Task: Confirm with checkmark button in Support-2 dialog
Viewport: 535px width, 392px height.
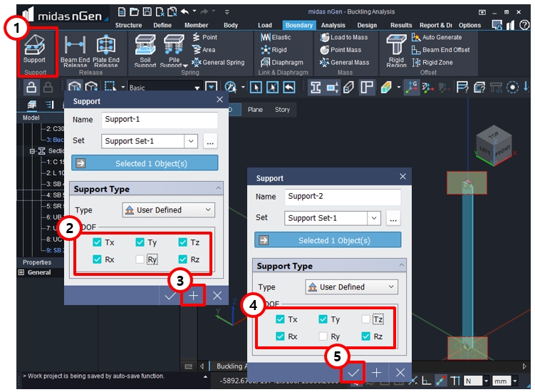Action: point(353,372)
